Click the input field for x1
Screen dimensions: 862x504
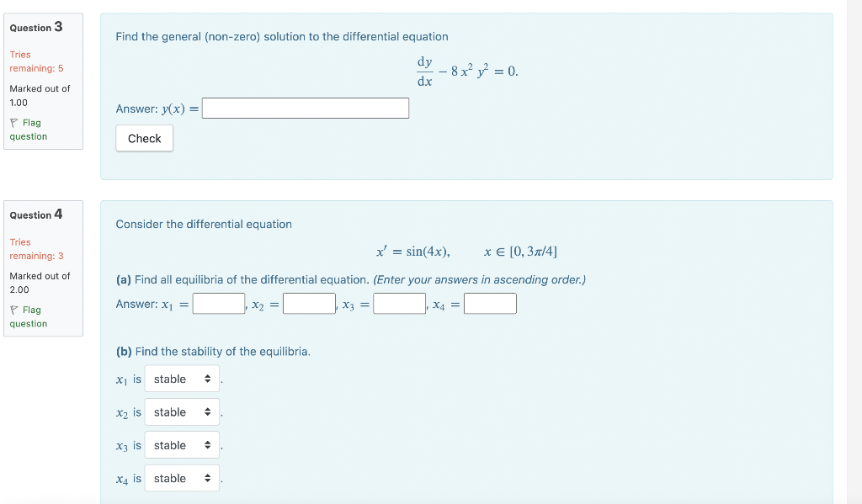[217, 303]
